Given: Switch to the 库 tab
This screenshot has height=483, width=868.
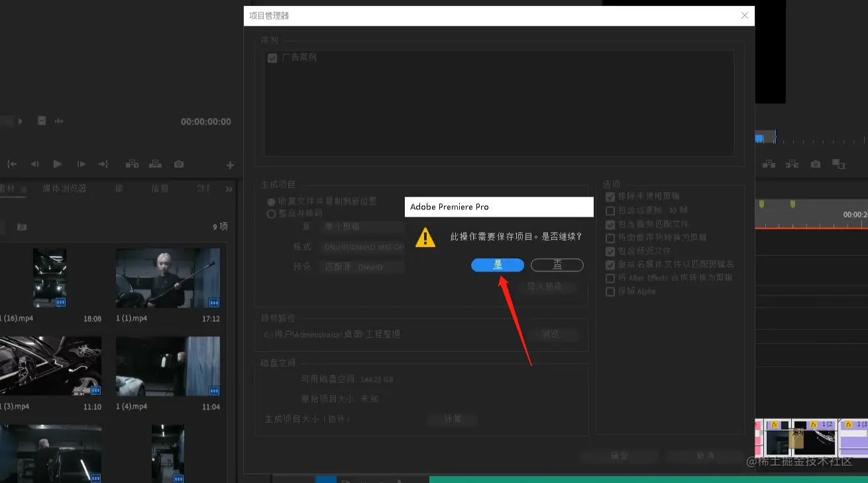Looking at the screenshot, I should 119,189.
